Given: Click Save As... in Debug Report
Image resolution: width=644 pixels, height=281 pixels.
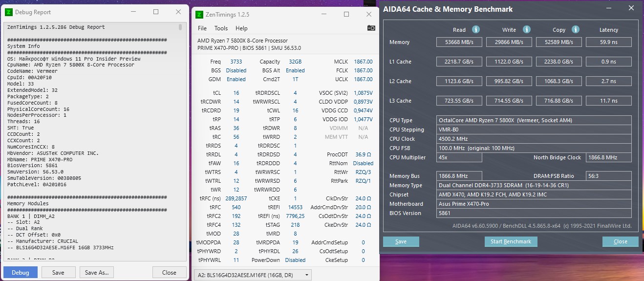Looking at the screenshot, I should pos(97,272).
